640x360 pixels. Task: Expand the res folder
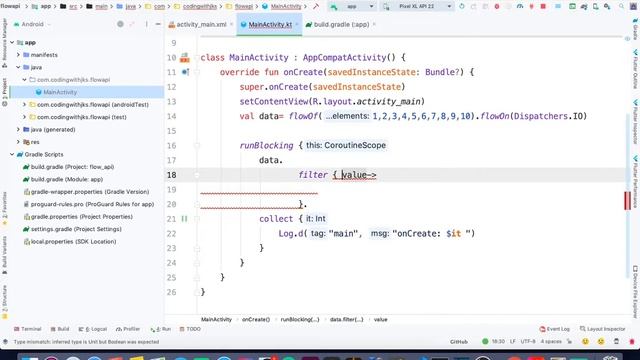18,142
